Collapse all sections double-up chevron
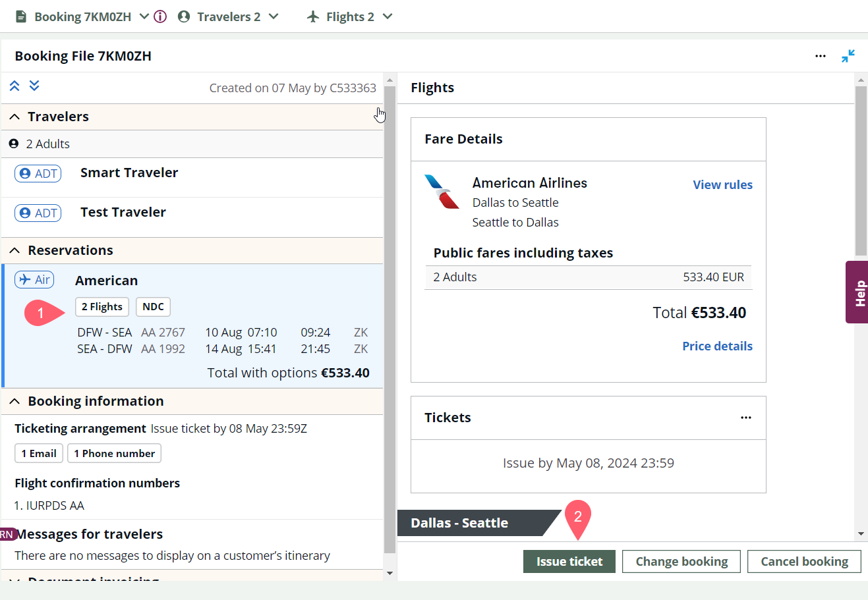Image resolution: width=868 pixels, height=600 pixels. coord(14,86)
